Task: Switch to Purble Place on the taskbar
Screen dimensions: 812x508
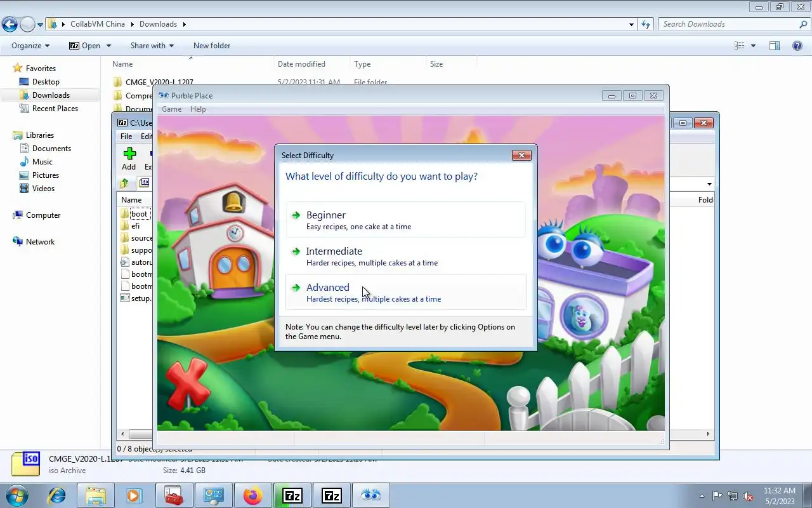Action: tap(371, 495)
